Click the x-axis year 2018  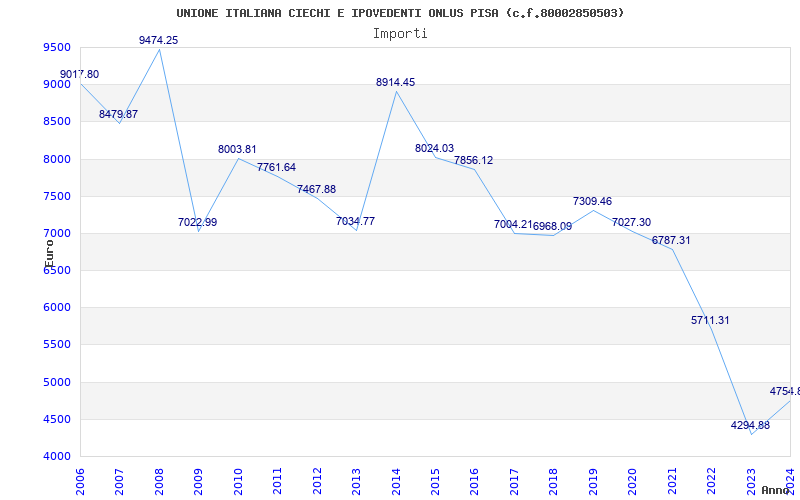pos(554,481)
